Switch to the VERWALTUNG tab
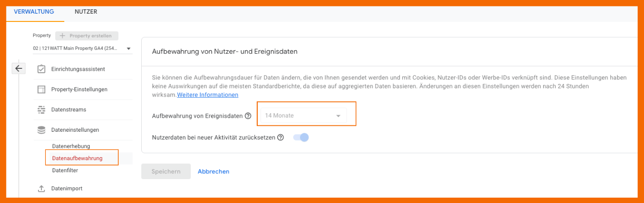This screenshot has height=203, width=644. (x=34, y=12)
